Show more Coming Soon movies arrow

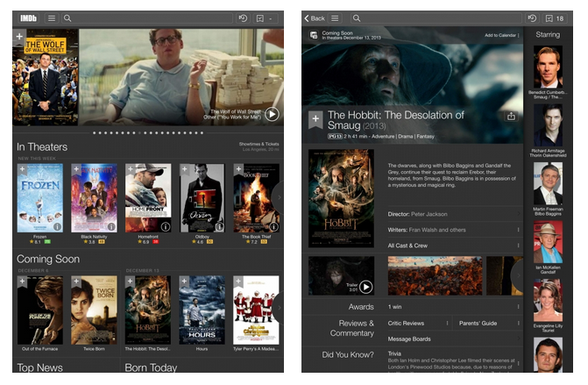(279, 308)
